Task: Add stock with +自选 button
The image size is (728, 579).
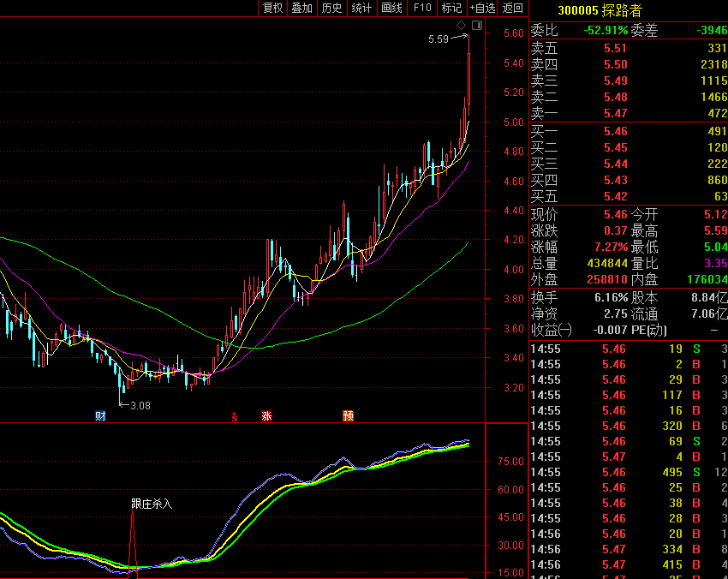Action: [482, 8]
